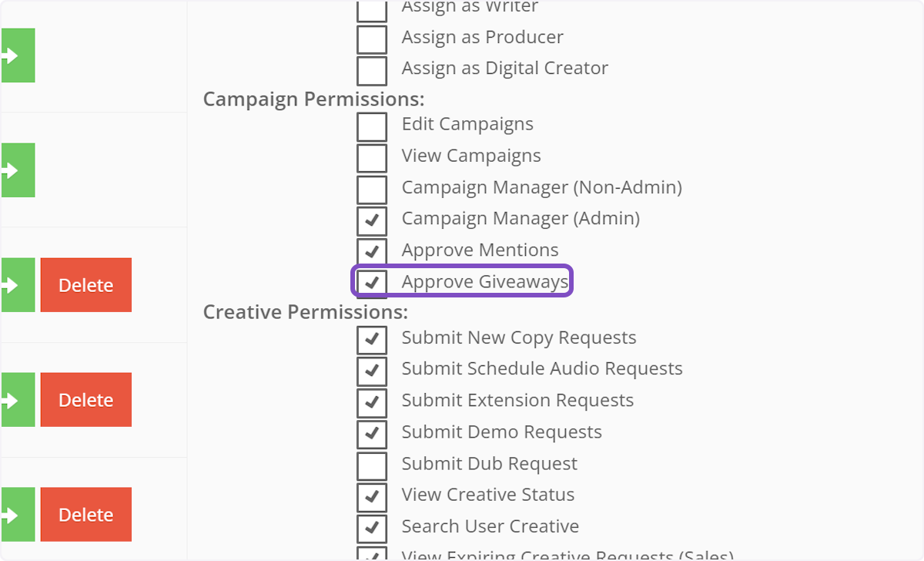Click green arrow beside the middle Delete button

click(17, 400)
